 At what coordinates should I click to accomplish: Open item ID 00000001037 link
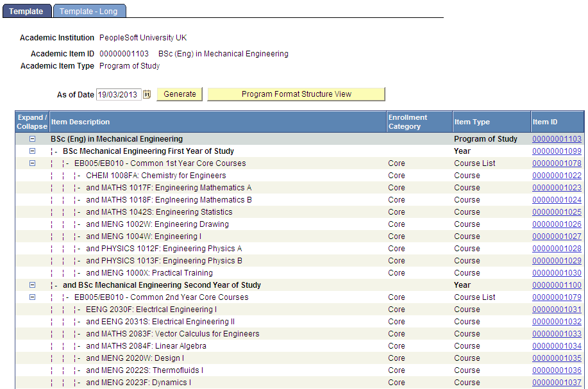[x=557, y=383]
